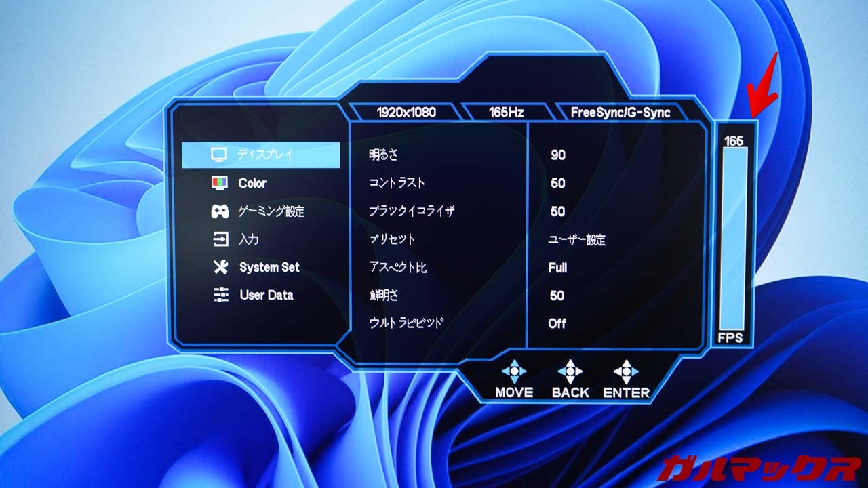Click the ENTER directional pad icon
This screenshot has width=868, height=488.
click(626, 371)
